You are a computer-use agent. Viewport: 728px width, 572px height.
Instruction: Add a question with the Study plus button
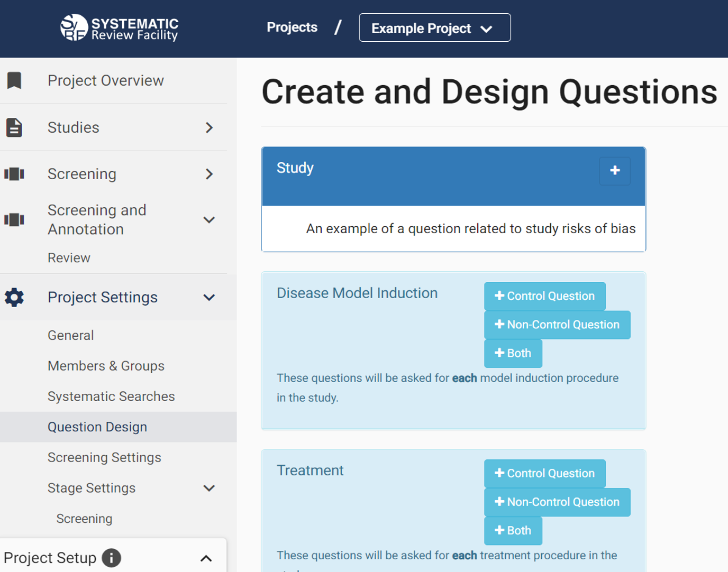coord(614,171)
